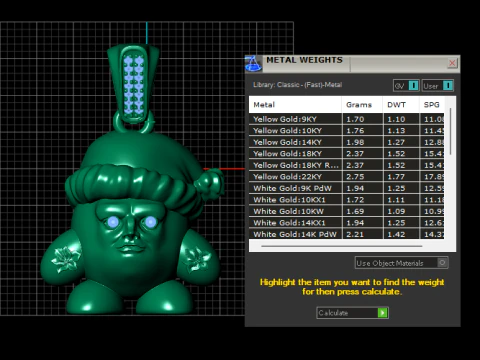The height and width of the screenshot is (360, 480).
Task: Select the Yellow Gold:18KY row
Action: click(x=346, y=154)
